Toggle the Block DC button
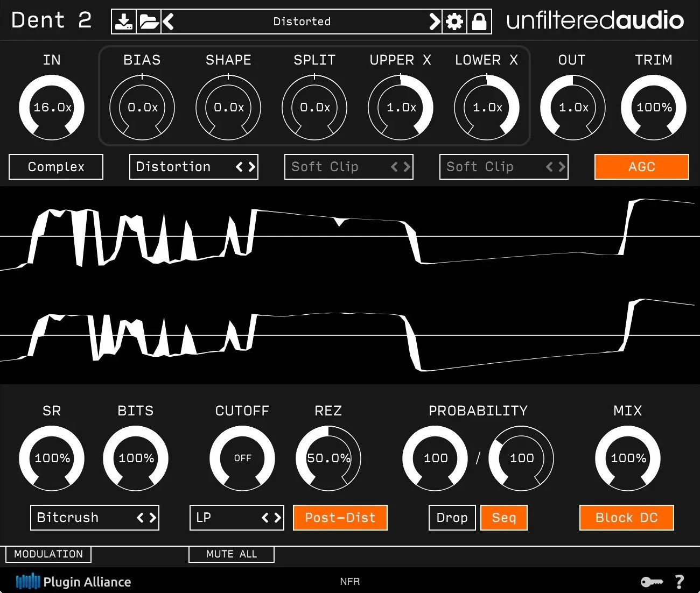 627,518
